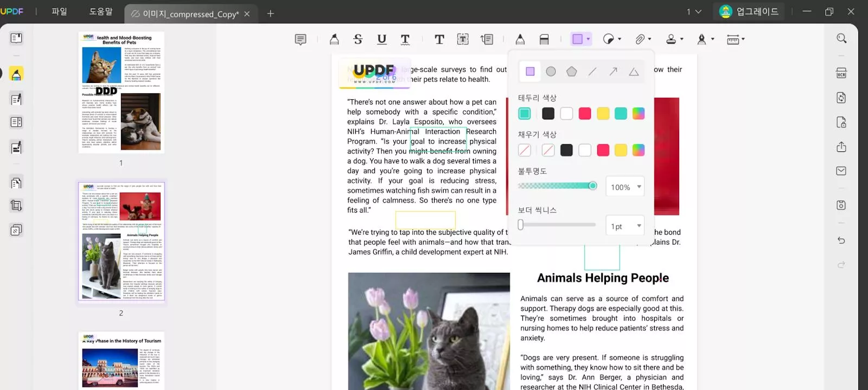Open page 3 thumbnail History of Tourism

(122, 361)
